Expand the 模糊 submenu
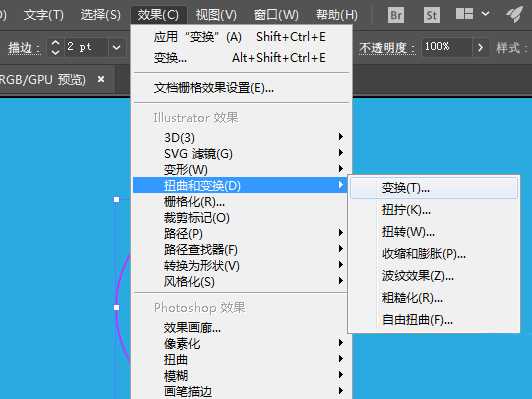This screenshot has height=399, width=532. click(242, 375)
